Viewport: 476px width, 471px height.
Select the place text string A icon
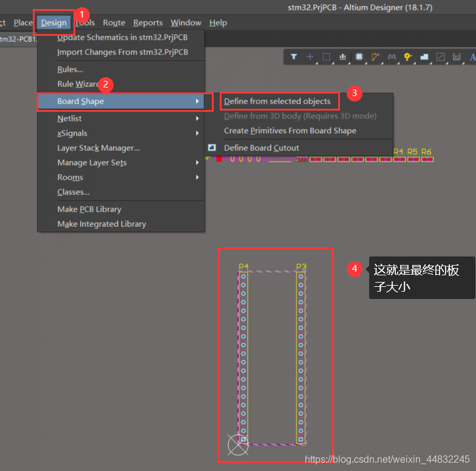[x=472, y=57]
